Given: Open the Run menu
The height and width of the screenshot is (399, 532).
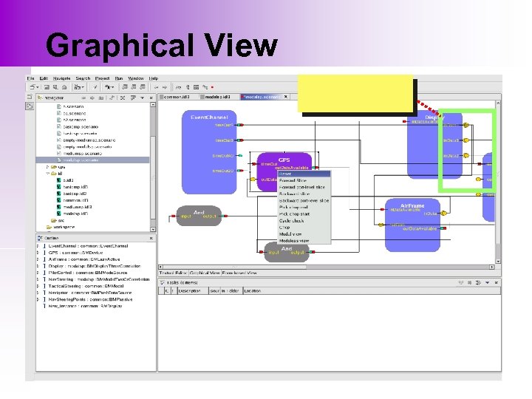Looking at the screenshot, I should 119,78.
